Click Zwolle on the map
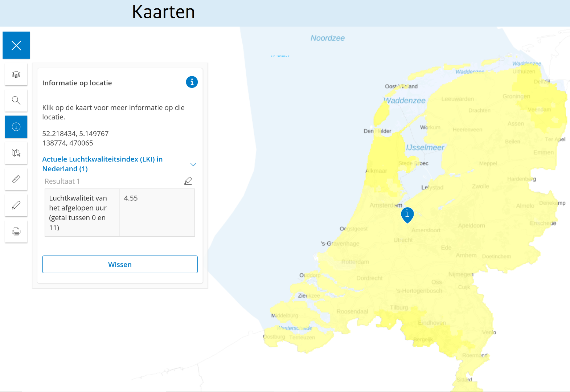The width and height of the screenshot is (570, 392). pos(480,186)
